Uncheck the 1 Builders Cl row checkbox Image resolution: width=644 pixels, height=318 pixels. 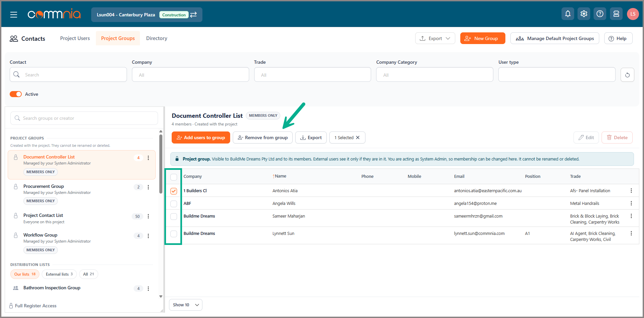pyautogui.click(x=174, y=191)
